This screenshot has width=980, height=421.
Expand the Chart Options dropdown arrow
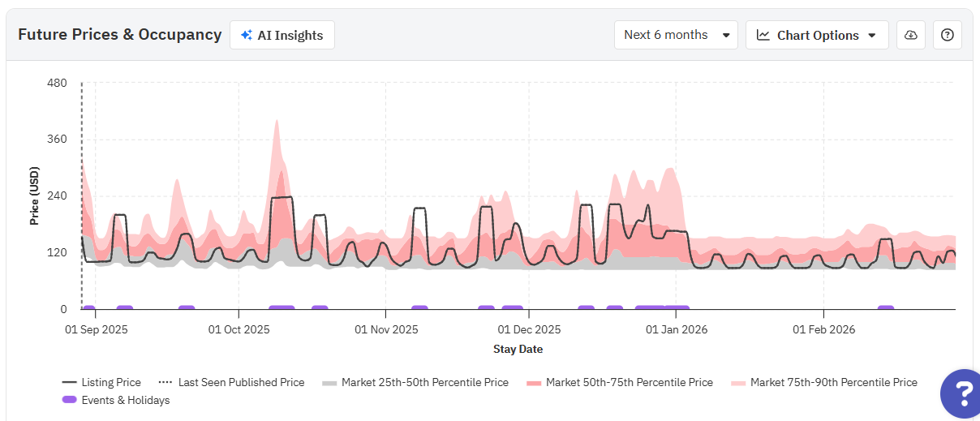tap(872, 36)
